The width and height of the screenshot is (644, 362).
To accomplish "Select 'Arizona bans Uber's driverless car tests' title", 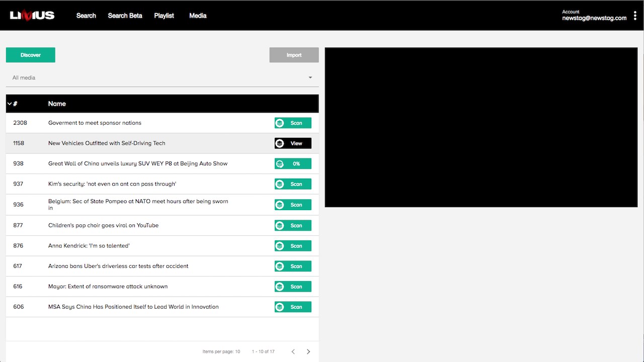I will 118,266.
